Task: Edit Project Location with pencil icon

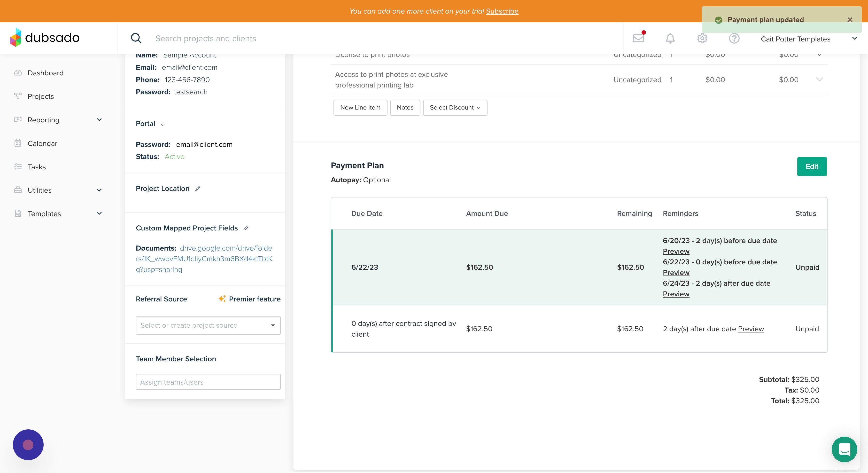Action: pos(198,189)
